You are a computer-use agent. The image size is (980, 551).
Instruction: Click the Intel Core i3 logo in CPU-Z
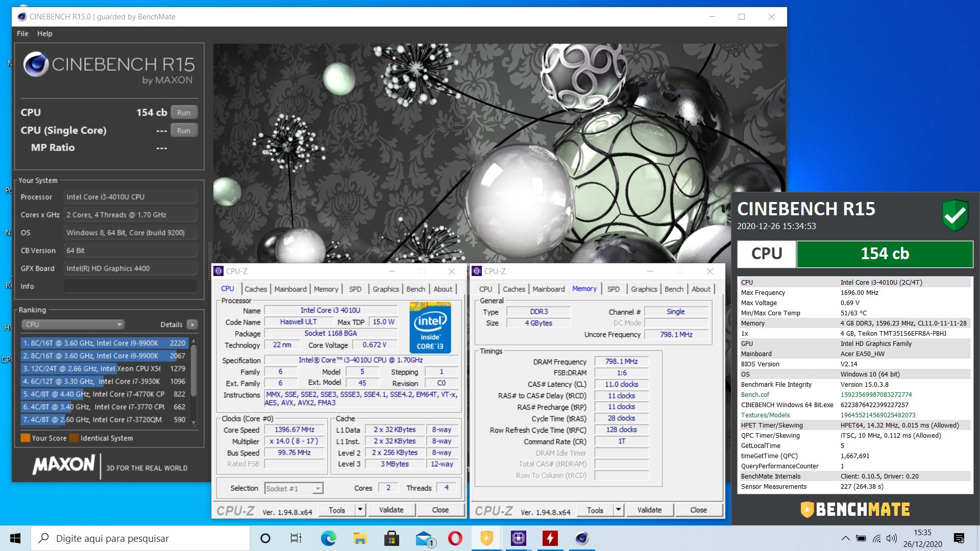pyautogui.click(x=430, y=328)
